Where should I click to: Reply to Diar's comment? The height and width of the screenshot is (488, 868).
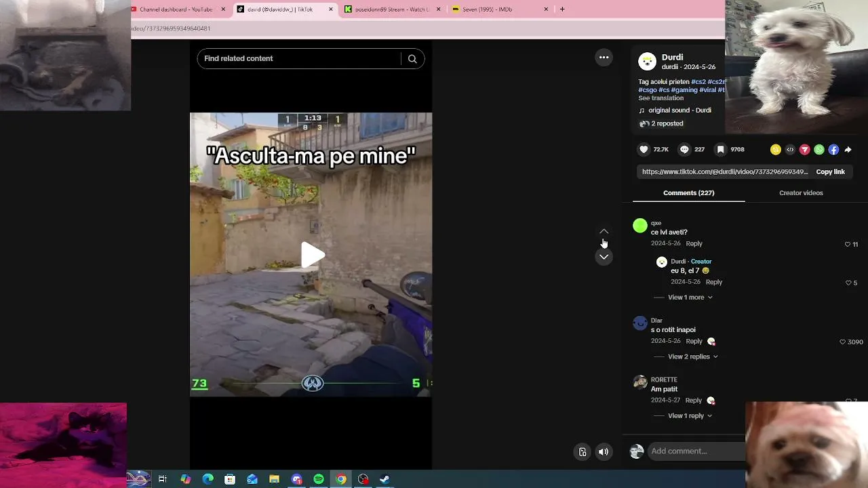[x=694, y=342]
